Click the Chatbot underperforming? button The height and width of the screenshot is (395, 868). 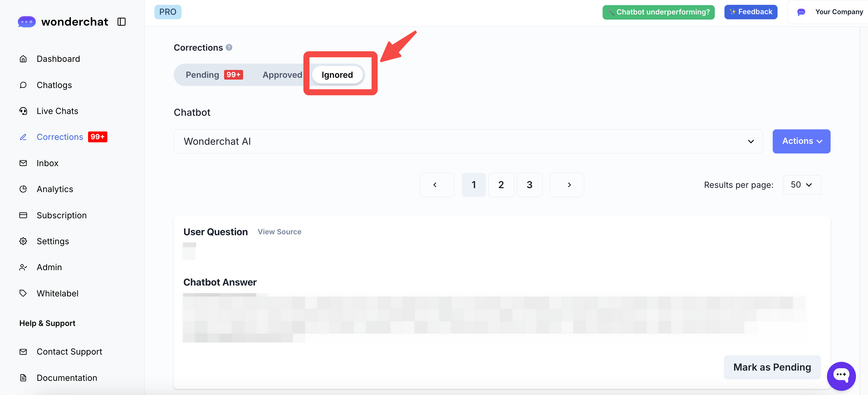click(x=658, y=12)
